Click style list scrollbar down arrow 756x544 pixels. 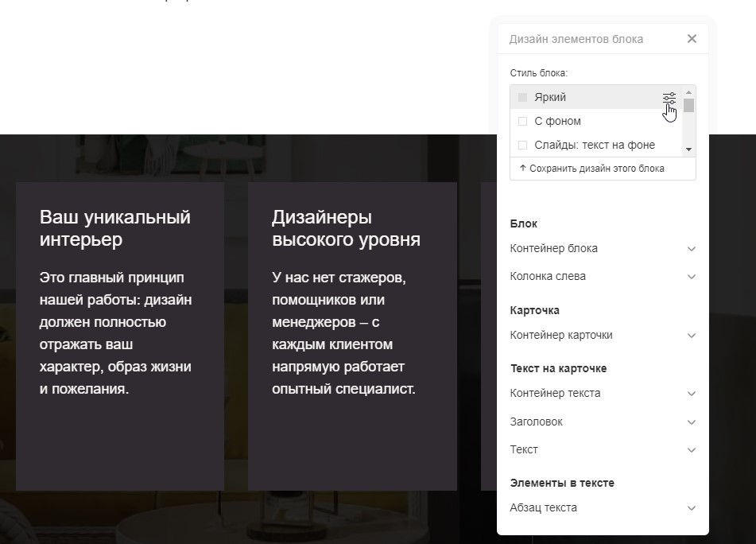[688, 150]
